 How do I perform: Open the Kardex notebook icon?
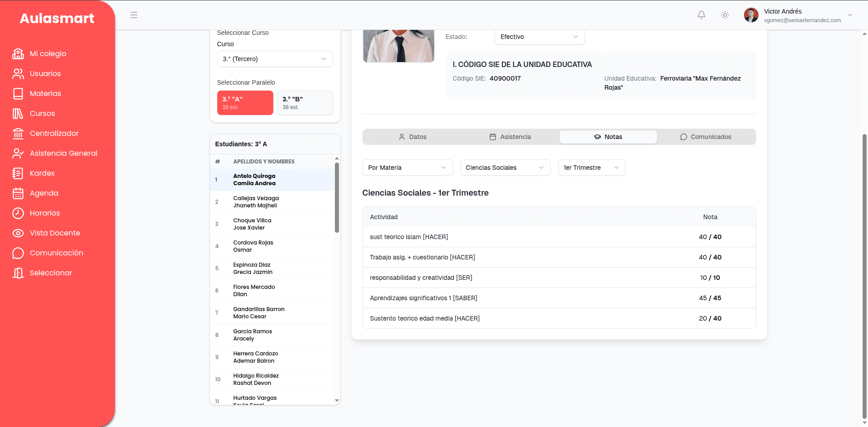(18, 173)
